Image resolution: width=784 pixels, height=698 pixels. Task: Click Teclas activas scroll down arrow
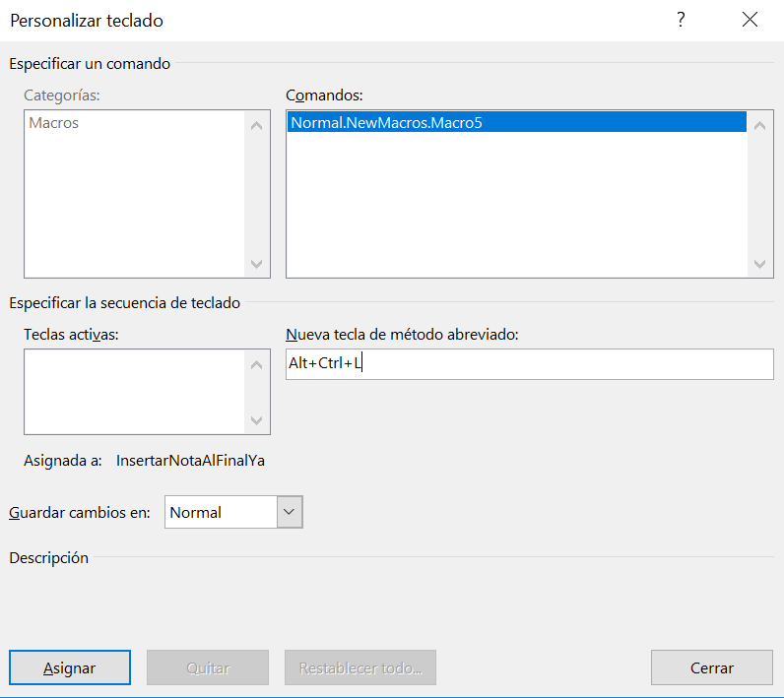(x=256, y=420)
